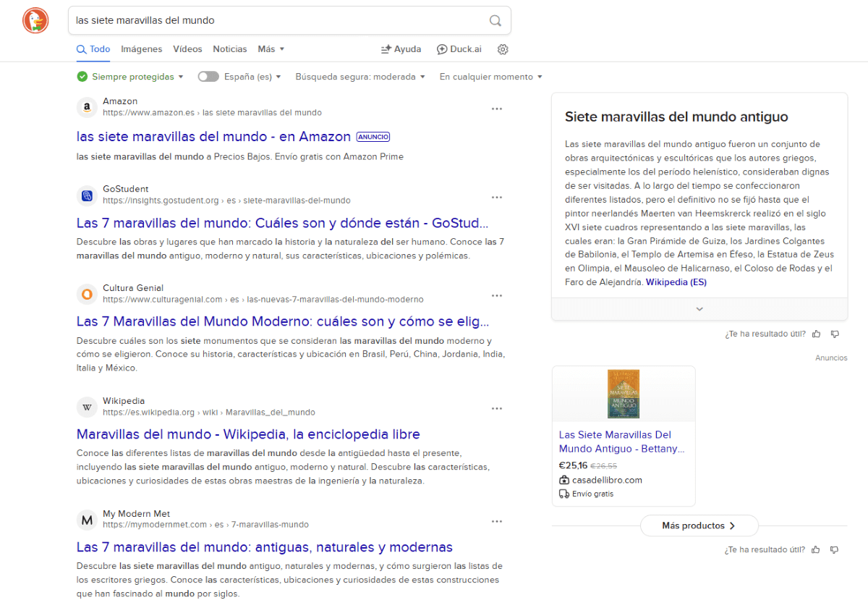Click the Siete maravillas del mundo antiguo heading
Screen dimensions: 868x608
[x=676, y=117]
